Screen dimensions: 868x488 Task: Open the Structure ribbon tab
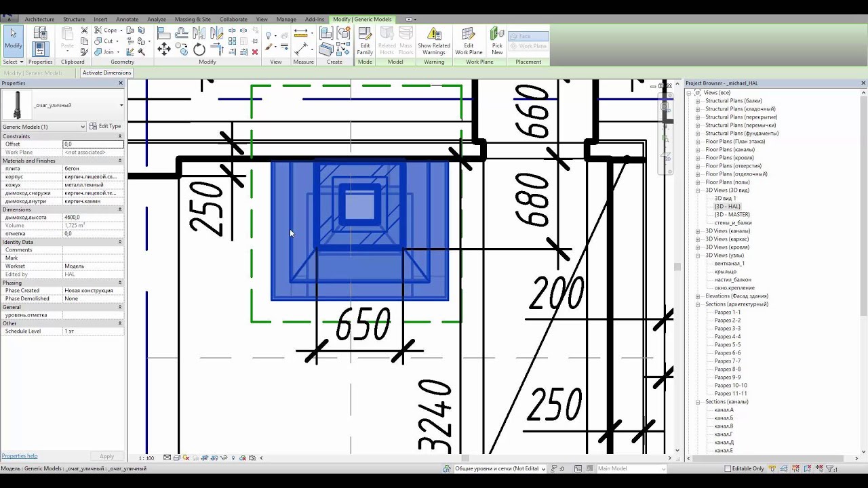(x=74, y=19)
